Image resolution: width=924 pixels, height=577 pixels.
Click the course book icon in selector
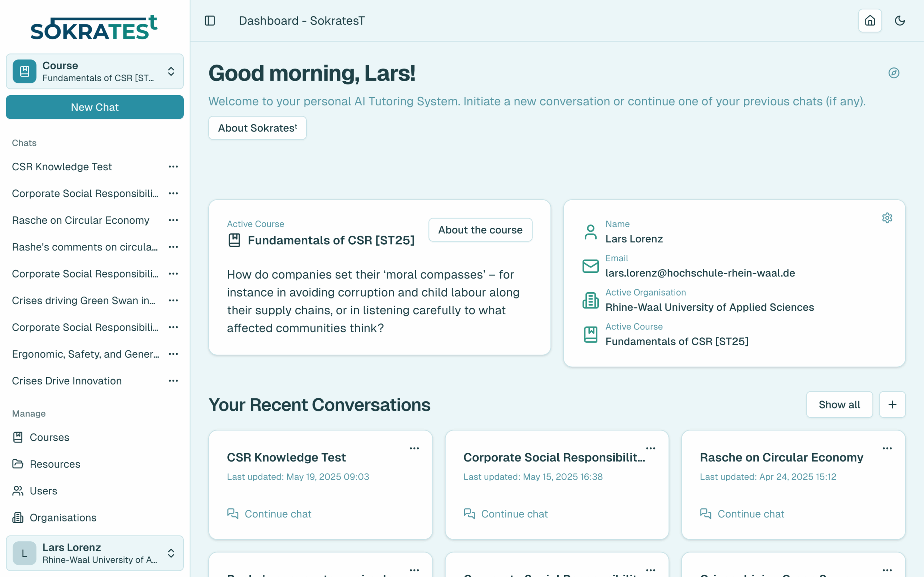pos(25,71)
